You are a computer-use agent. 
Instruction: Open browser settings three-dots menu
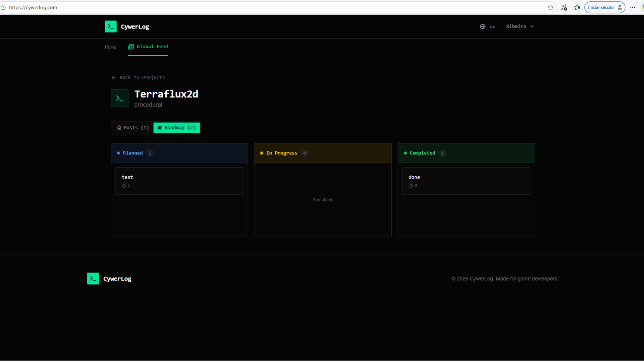(x=633, y=7)
